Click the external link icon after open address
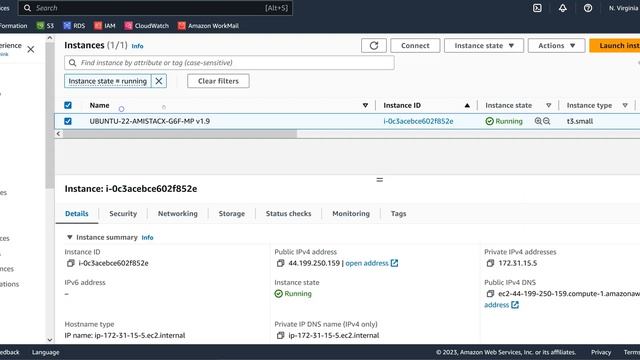The image size is (640, 360). pyautogui.click(x=394, y=263)
